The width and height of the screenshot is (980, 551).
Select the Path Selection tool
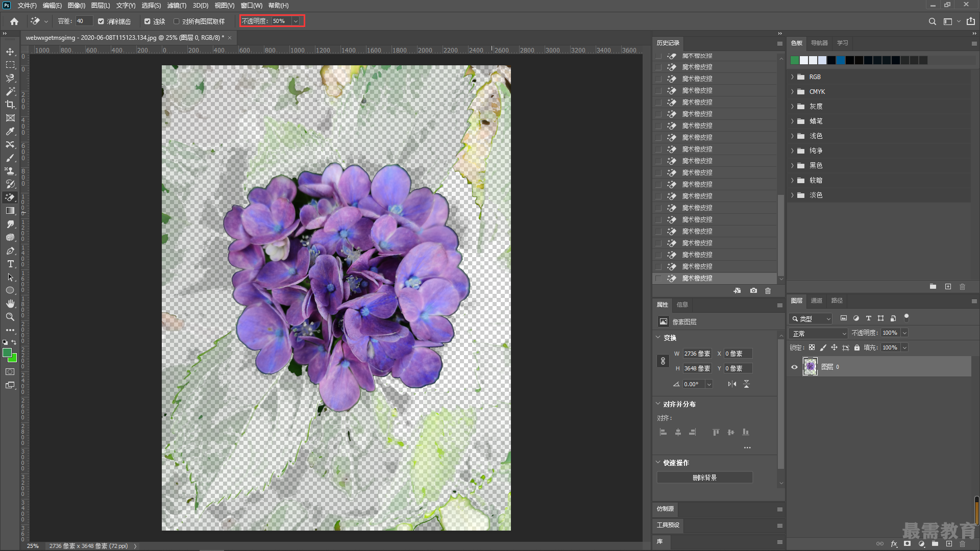tap(10, 277)
